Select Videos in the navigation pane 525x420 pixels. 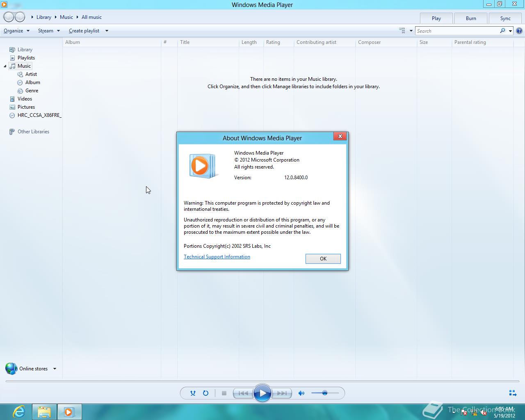click(25, 99)
